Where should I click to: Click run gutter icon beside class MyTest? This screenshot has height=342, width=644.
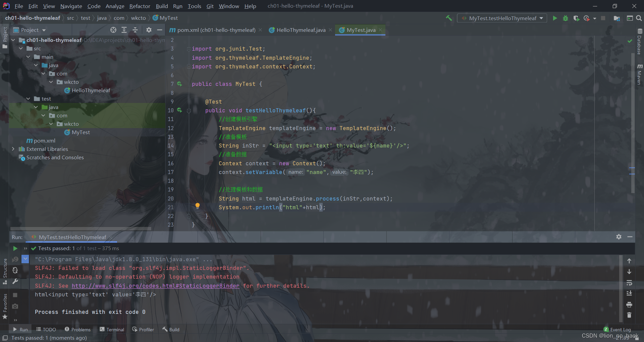pos(179,84)
